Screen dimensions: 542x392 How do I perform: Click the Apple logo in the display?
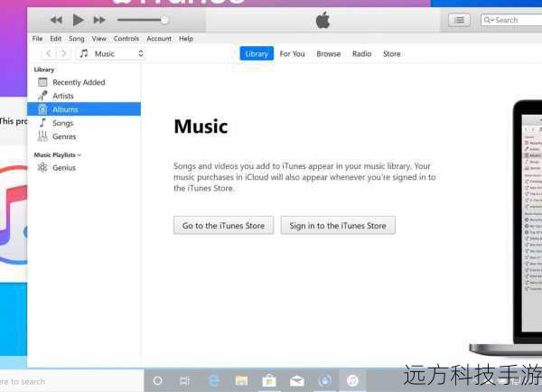(322, 20)
